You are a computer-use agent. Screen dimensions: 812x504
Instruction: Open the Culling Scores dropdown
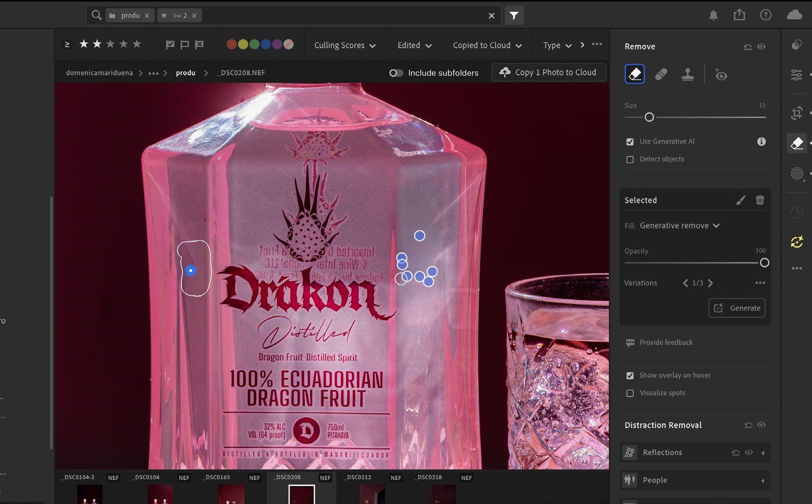coord(345,46)
